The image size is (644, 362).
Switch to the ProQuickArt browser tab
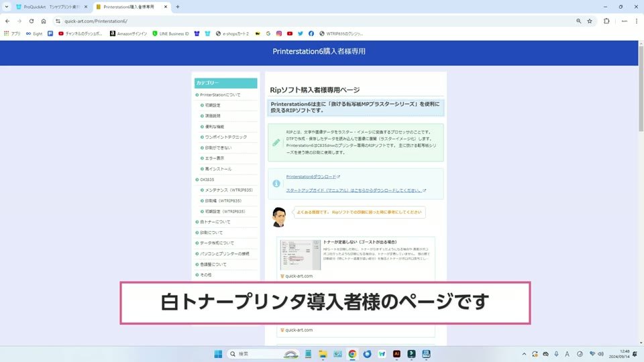click(52, 7)
